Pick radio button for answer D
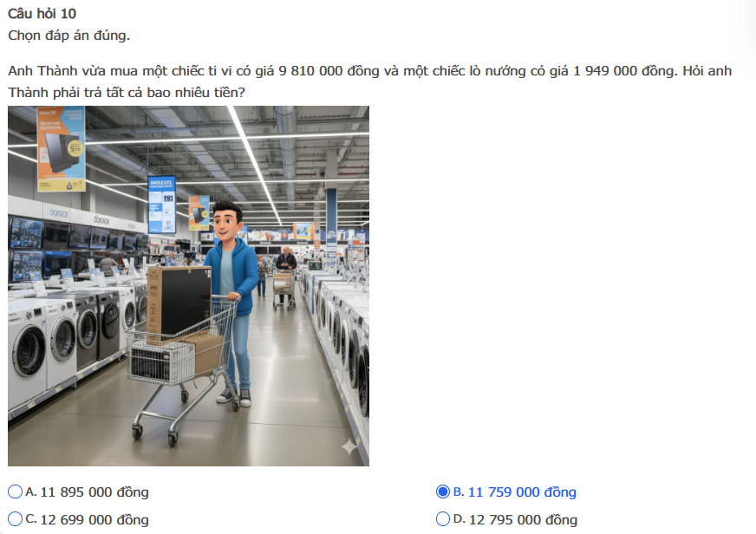The height and width of the screenshot is (534, 756). [x=443, y=519]
